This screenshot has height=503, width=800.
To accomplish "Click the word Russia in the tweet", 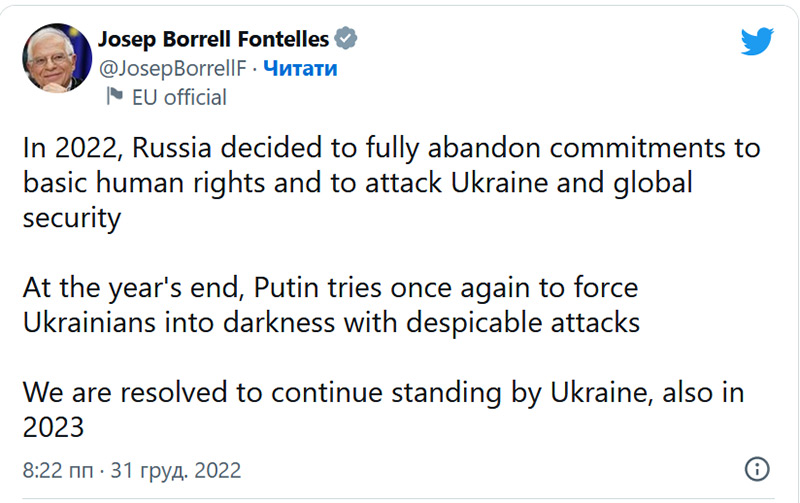I will [x=181, y=148].
